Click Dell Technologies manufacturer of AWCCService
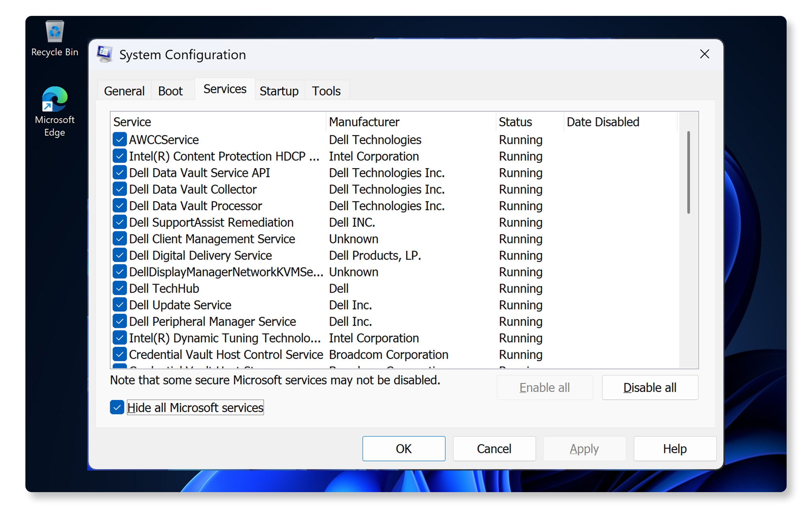The height and width of the screenshot is (508, 812). [375, 140]
